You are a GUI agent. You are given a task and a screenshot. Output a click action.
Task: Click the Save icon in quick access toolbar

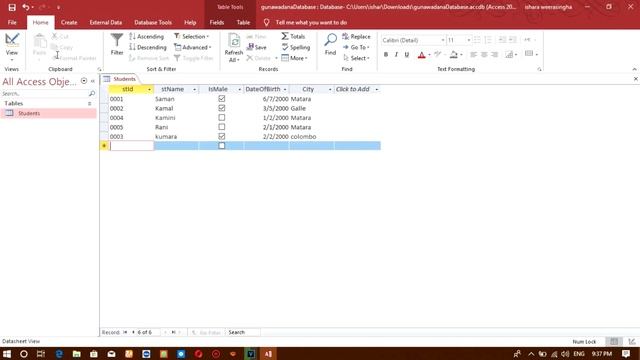pyautogui.click(x=12, y=7)
